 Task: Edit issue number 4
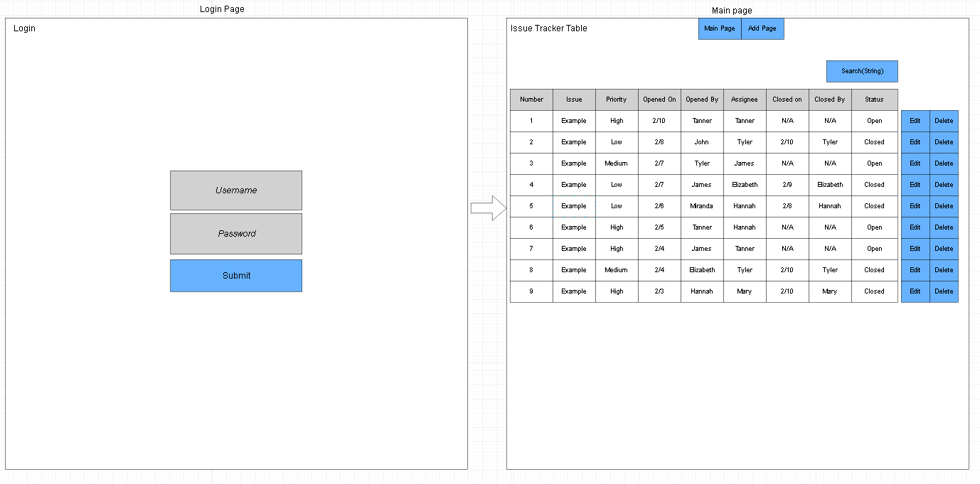click(x=915, y=185)
